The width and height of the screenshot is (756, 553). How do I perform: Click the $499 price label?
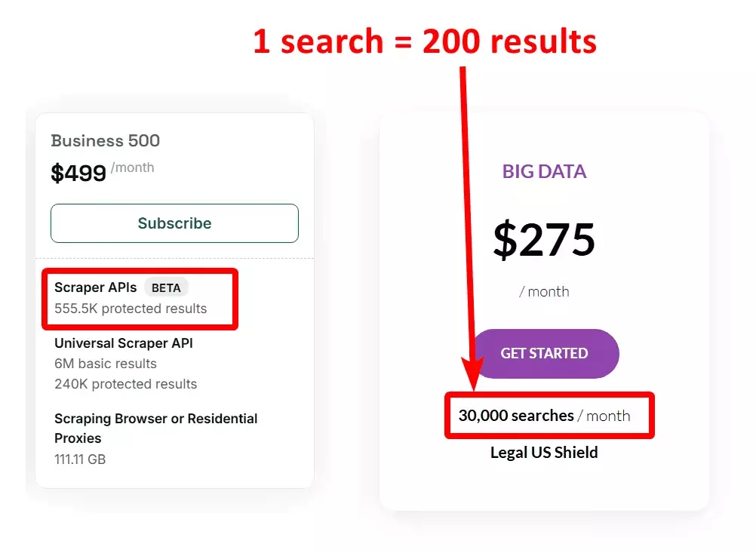pyautogui.click(x=78, y=171)
